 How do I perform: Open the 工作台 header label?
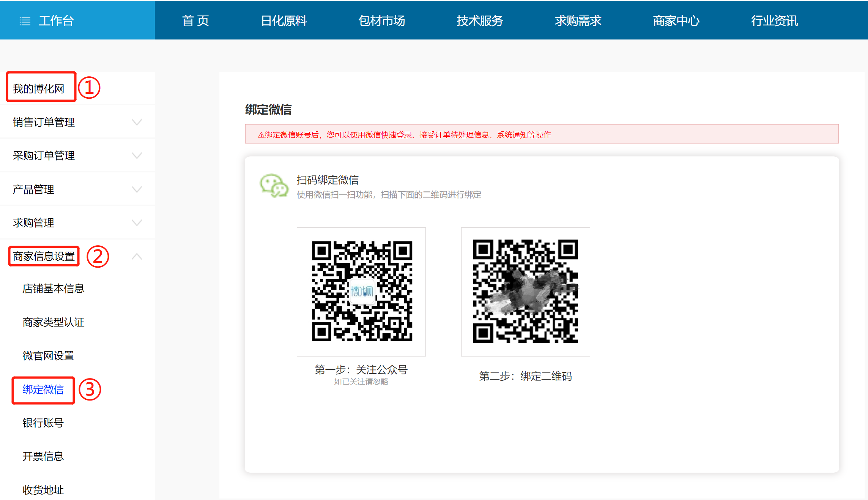coord(56,21)
